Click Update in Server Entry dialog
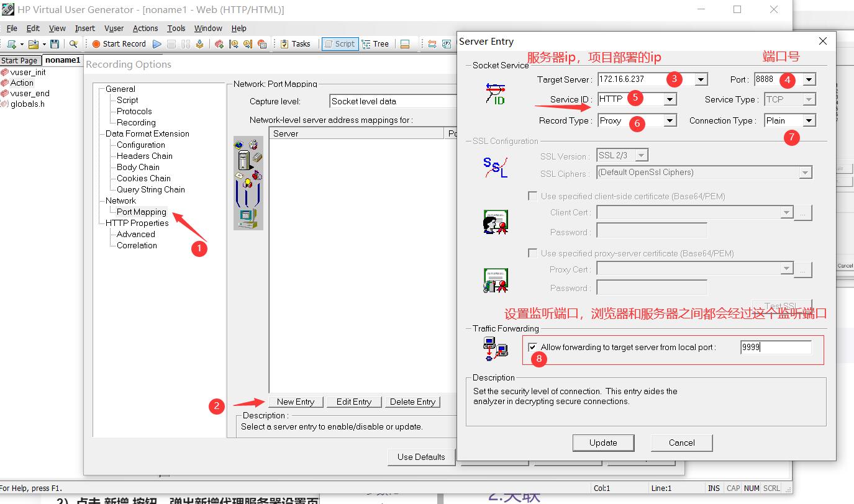 603,443
